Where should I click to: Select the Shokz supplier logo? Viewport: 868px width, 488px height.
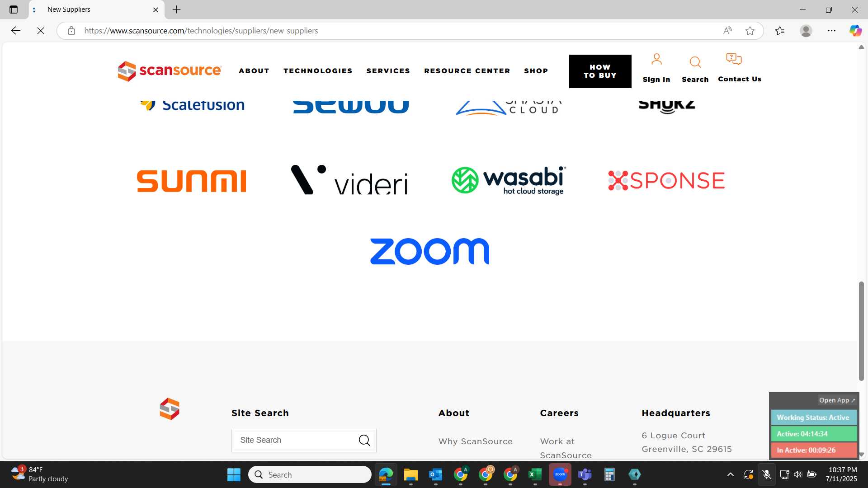[667, 107]
